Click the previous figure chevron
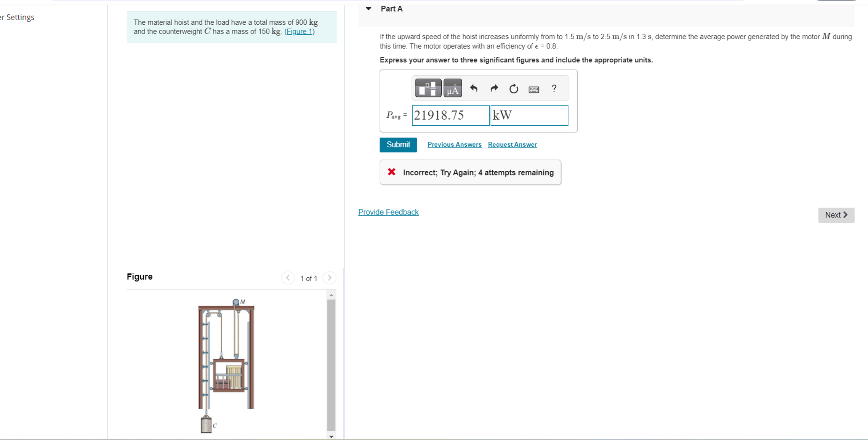The width and height of the screenshot is (868, 440). (x=288, y=278)
